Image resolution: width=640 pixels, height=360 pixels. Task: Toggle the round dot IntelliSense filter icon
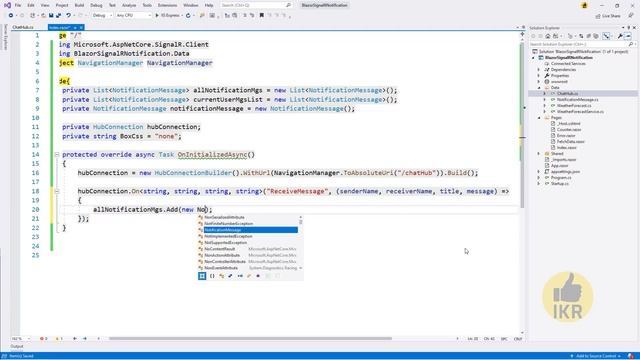pos(258,276)
